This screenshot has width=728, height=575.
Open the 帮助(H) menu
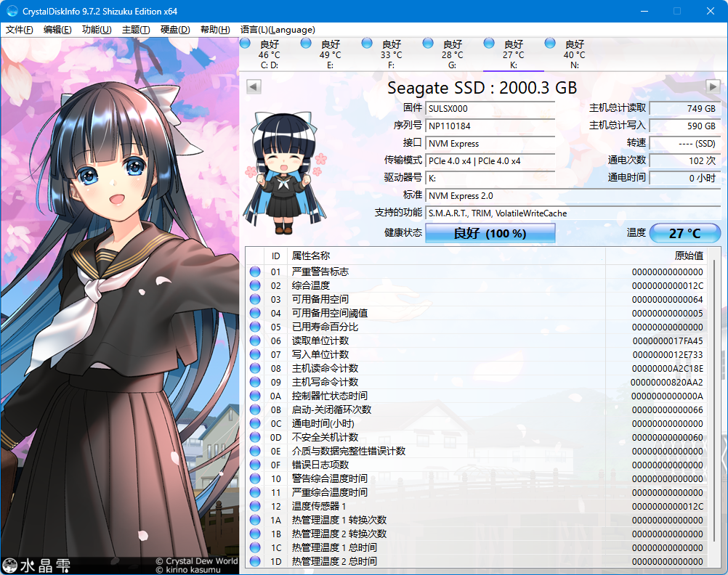(215, 30)
